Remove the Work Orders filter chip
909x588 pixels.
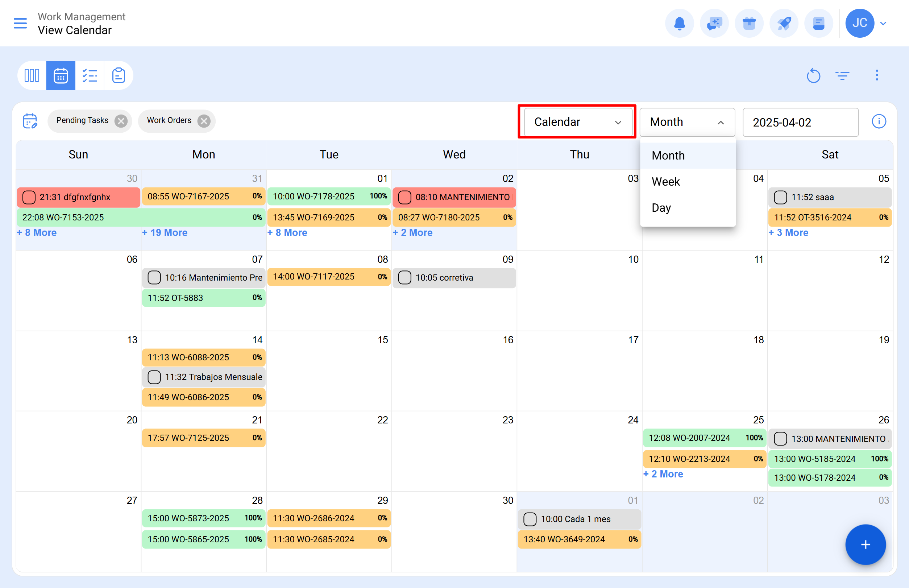[x=204, y=121]
